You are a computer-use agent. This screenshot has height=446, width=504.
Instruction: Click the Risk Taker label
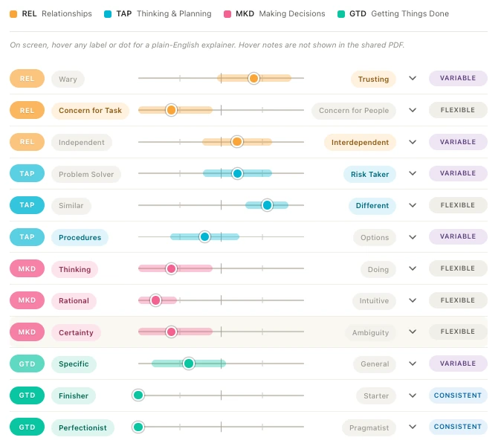(x=369, y=174)
